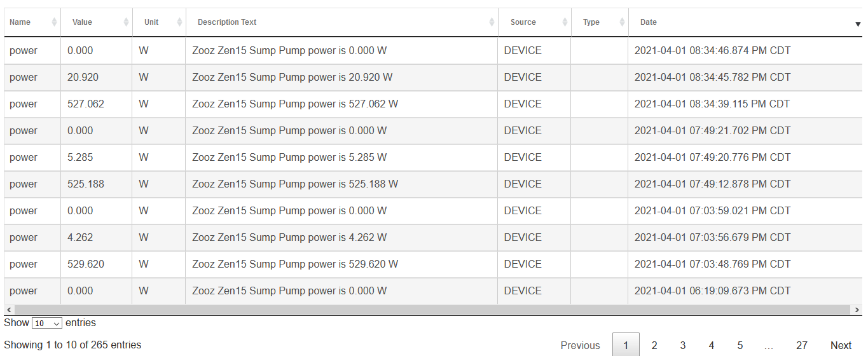The width and height of the screenshot is (868, 356).
Task: Sort by Unit column arrows
Action: coord(179,22)
